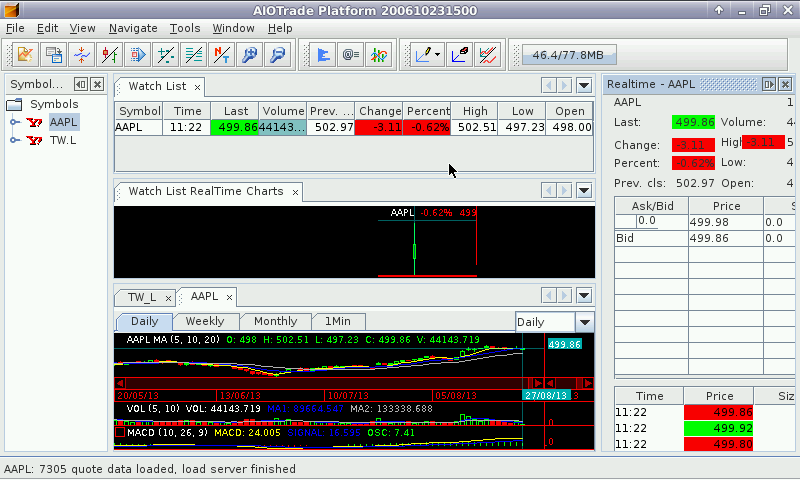Image resolution: width=800 pixels, height=480 pixels.
Task: Select the pencil drawing tool icon
Action: 424,55
